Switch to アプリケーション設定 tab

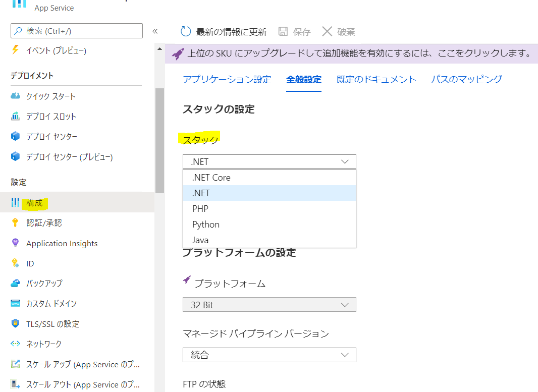(227, 79)
